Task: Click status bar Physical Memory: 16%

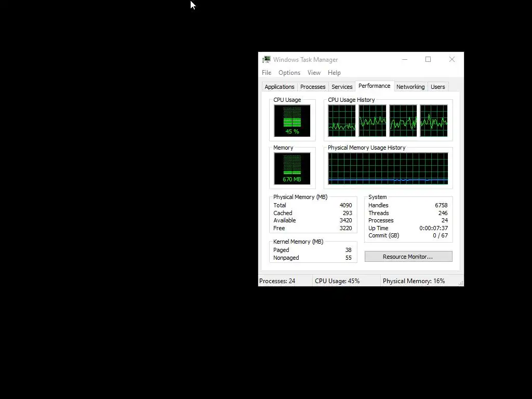Action: pos(414,281)
